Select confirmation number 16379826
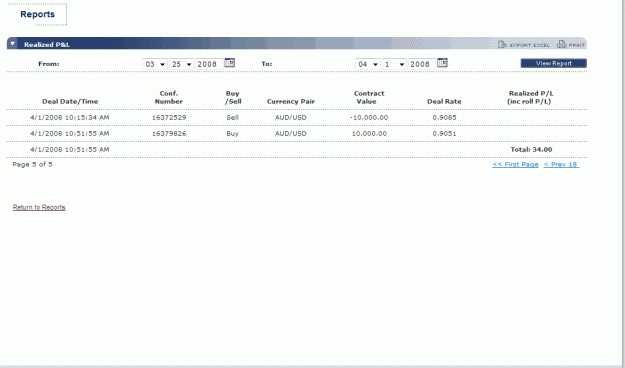The image size is (625, 368). (x=169, y=134)
